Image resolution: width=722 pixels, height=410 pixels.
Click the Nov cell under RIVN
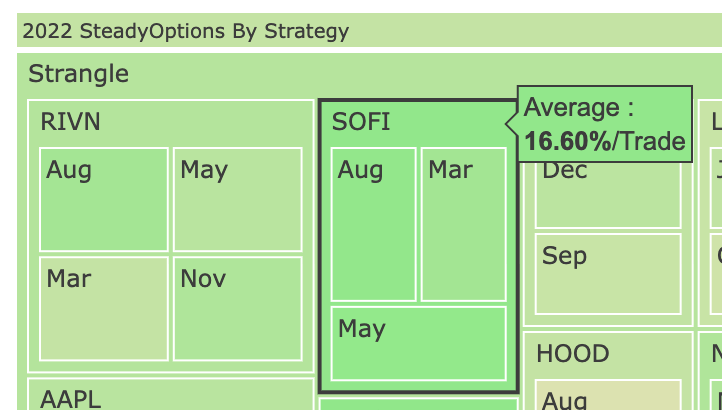pyautogui.click(x=238, y=309)
